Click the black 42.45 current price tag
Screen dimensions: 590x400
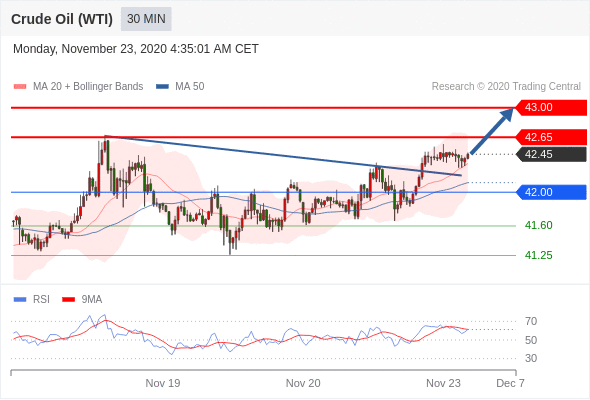tap(550, 154)
